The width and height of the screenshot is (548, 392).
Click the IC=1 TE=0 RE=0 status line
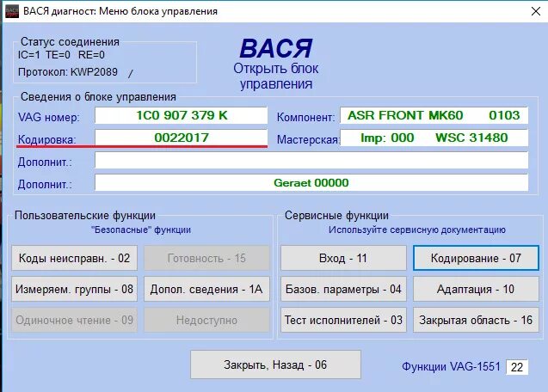tap(61, 55)
